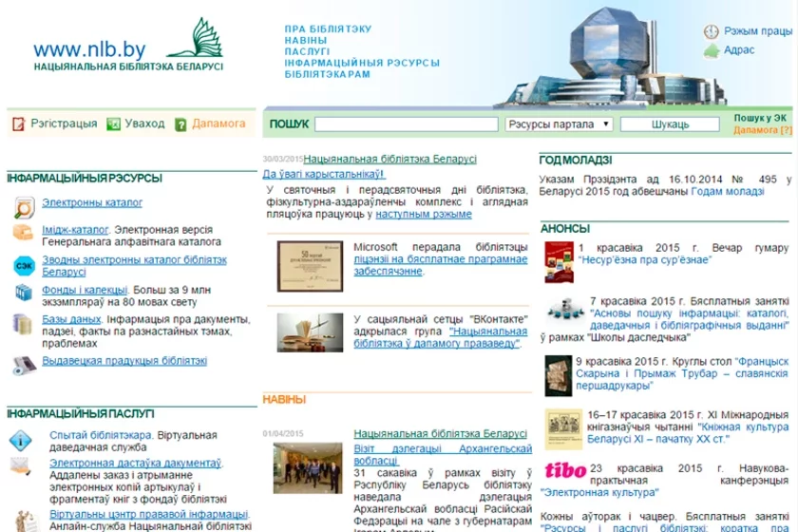Image resolution: width=798 pixels, height=532 pixels.
Task: Open the Рэсурсы партала search dropdown
Action: [x=559, y=124]
